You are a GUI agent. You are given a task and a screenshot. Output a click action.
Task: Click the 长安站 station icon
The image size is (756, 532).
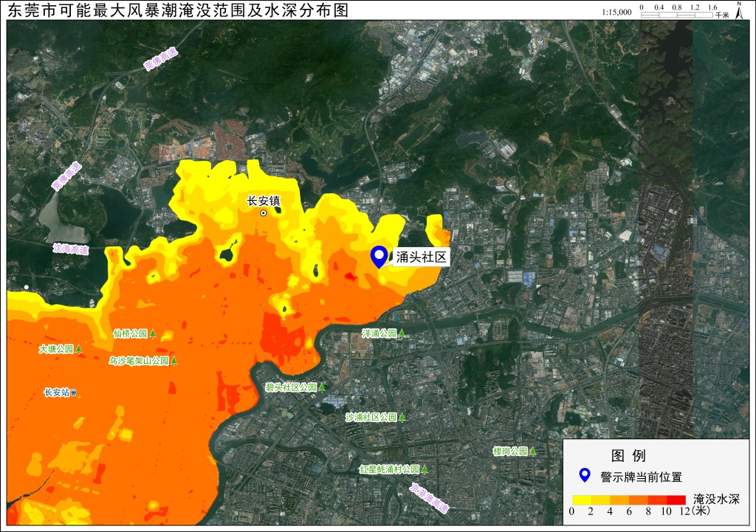pos(74,393)
